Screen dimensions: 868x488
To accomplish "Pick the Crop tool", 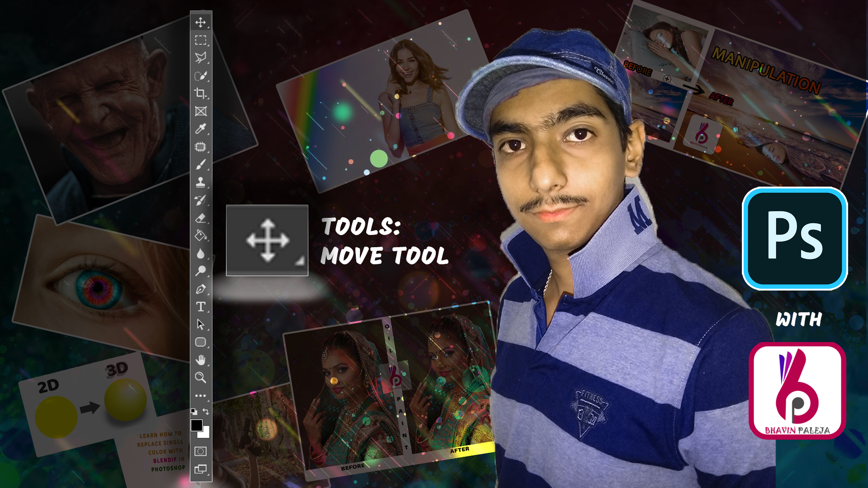I will point(201,93).
